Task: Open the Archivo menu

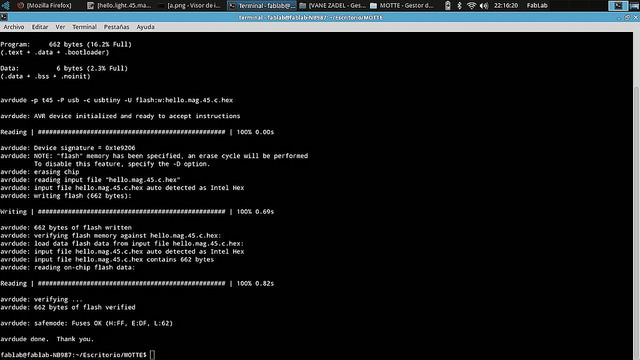Action: click(x=14, y=27)
